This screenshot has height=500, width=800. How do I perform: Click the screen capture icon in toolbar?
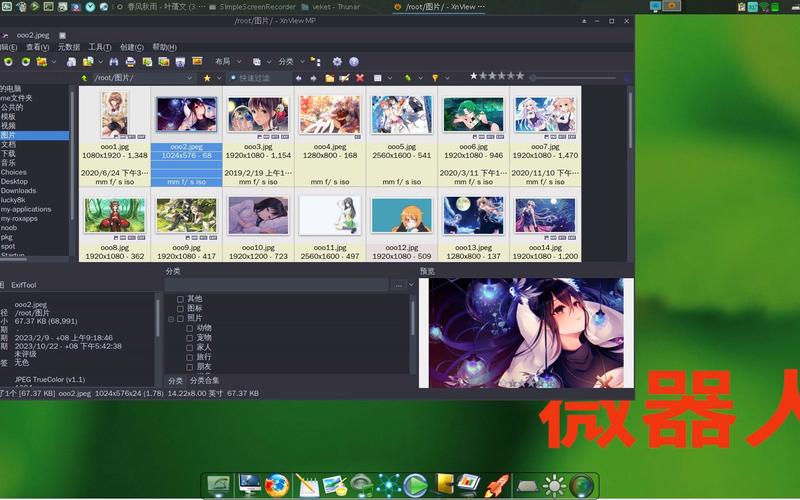point(180,62)
